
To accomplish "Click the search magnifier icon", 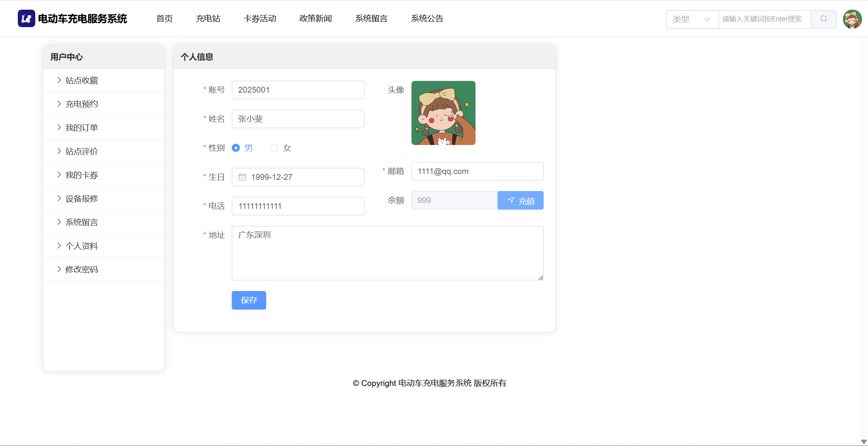I will tap(823, 19).
